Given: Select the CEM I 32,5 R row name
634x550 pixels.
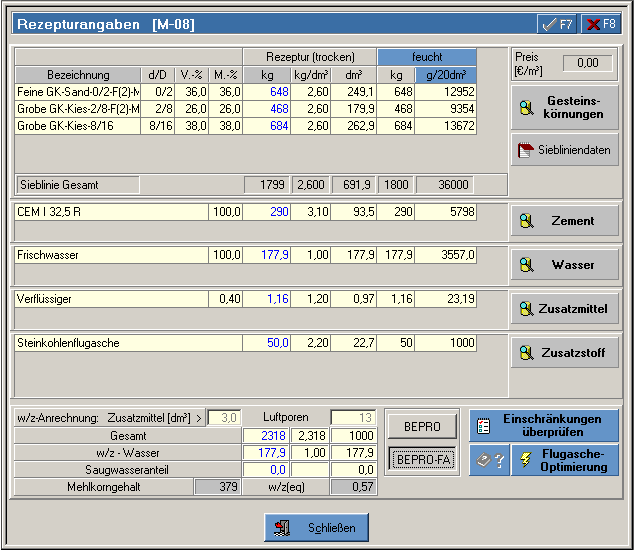Looking at the screenshot, I should (110, 212).
